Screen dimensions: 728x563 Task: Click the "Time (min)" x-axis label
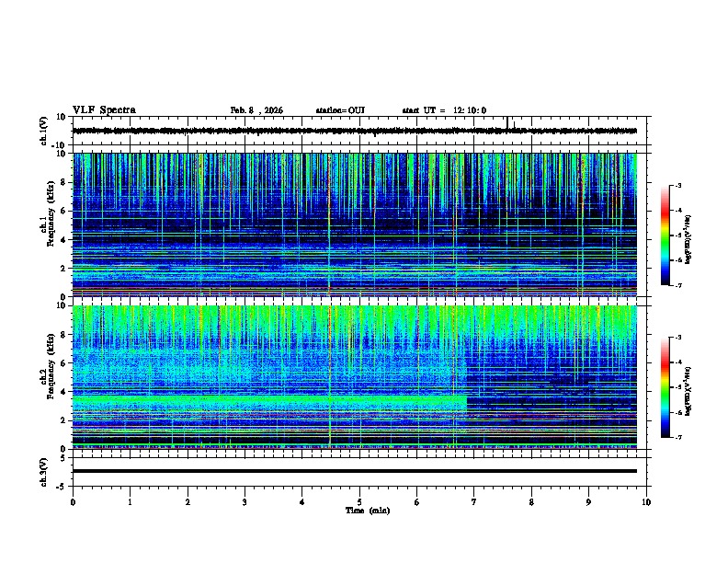coord(368,511)
